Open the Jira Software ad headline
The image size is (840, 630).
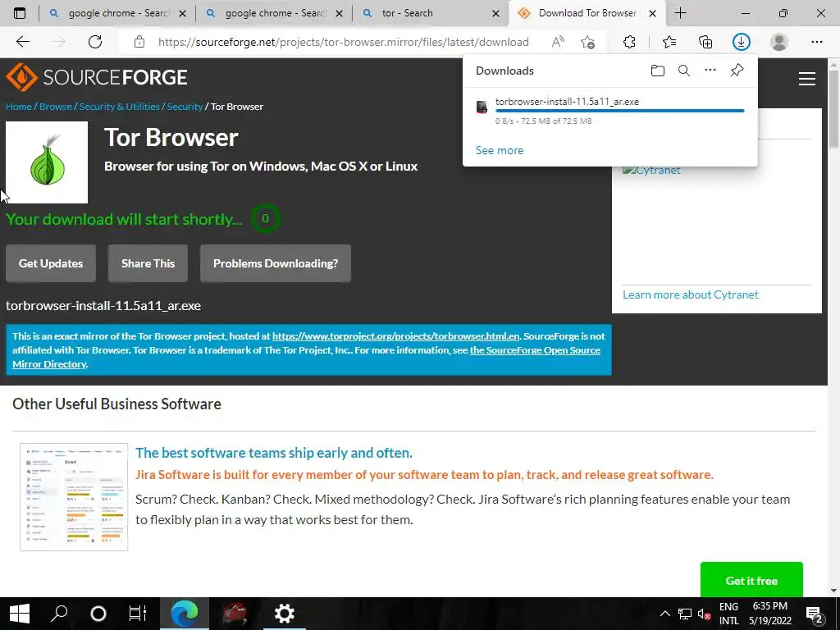[x=274, y=453]
